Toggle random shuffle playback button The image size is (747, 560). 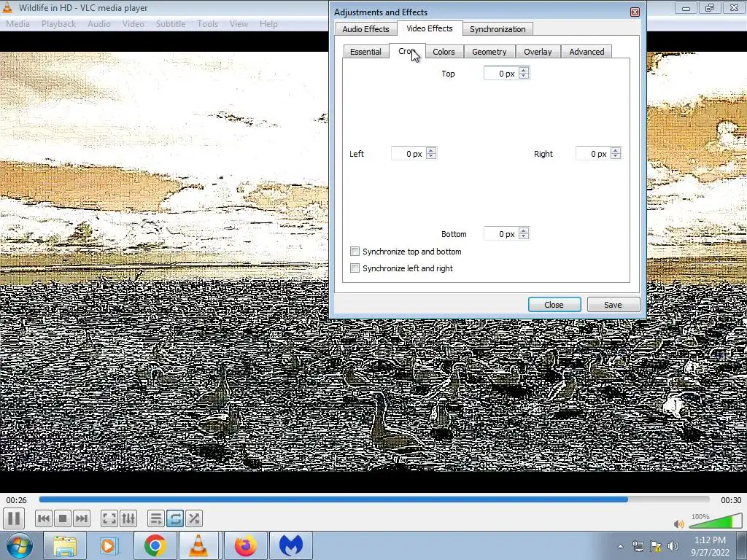pyautogui.click(x=194, y=518)
